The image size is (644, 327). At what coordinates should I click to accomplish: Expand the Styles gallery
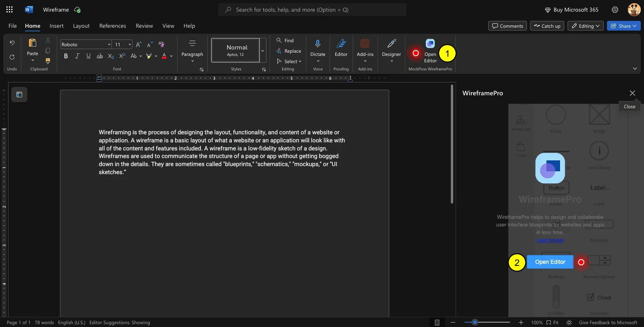[x=263, y=51]
